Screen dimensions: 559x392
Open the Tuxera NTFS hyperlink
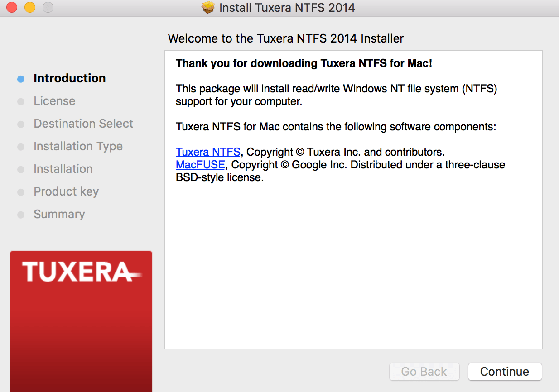(208, 152)
